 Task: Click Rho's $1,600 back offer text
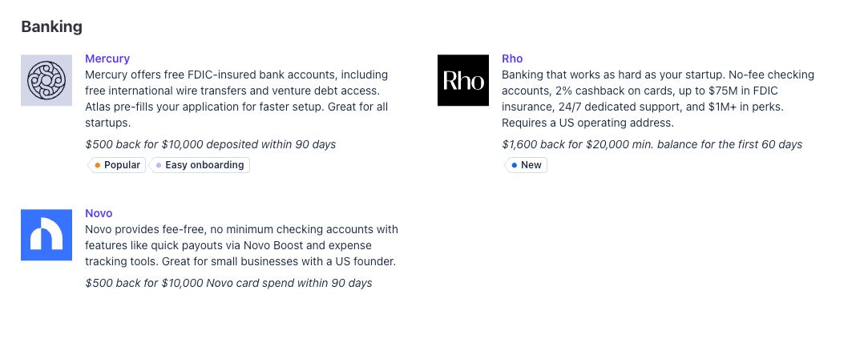[x=652, y=144]
